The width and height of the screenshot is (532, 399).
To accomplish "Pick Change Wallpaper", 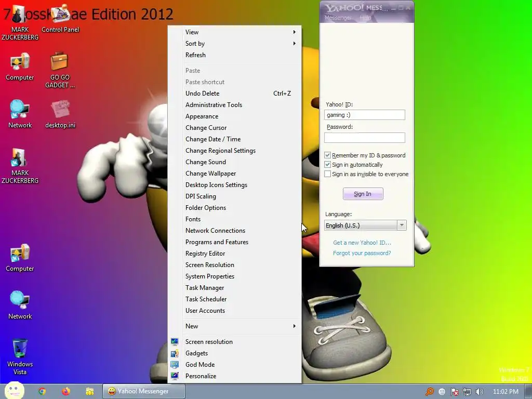I will (234, 174).
